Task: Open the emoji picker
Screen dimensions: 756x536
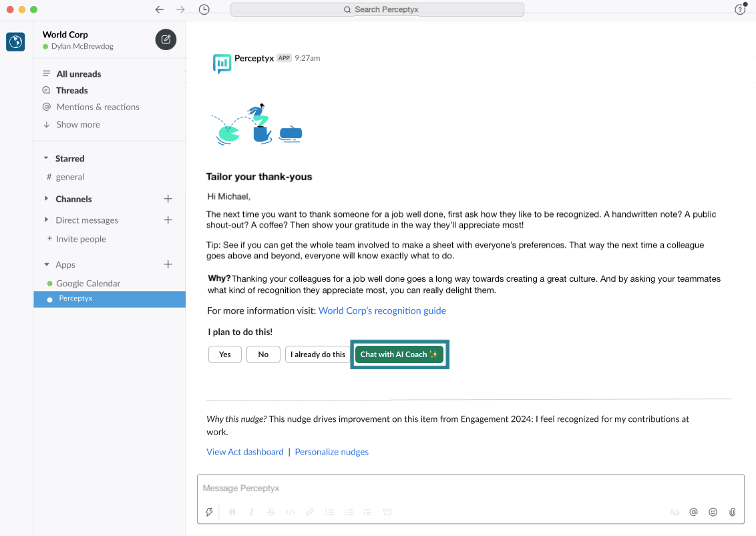Action: click(713, 512)
